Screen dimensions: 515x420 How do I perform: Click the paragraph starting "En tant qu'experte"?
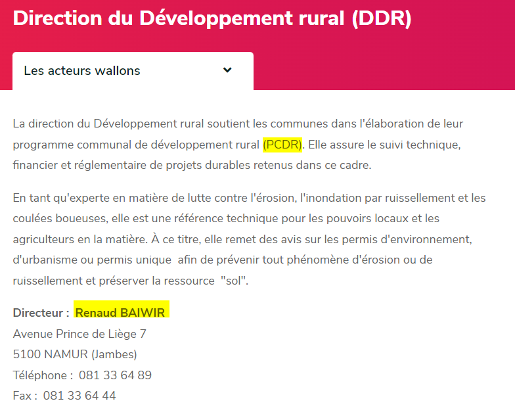[x=249, y=239]
